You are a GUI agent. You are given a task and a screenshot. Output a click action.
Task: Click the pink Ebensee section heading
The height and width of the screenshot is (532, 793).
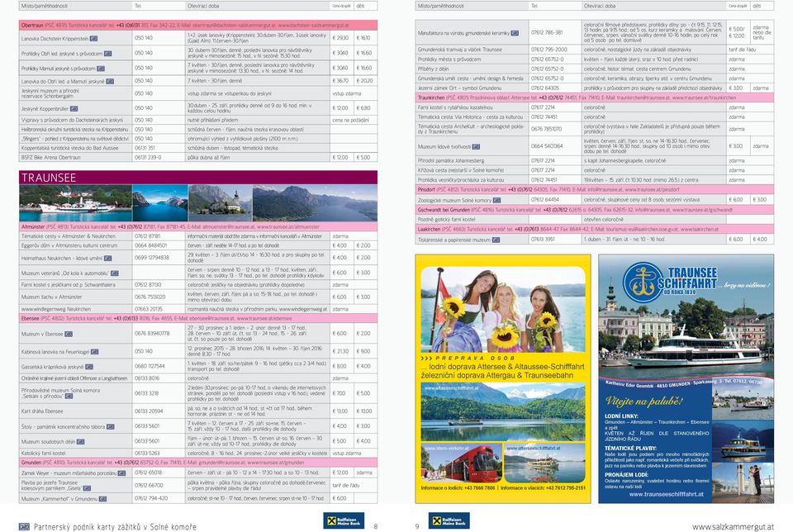[x=198, y=319]
